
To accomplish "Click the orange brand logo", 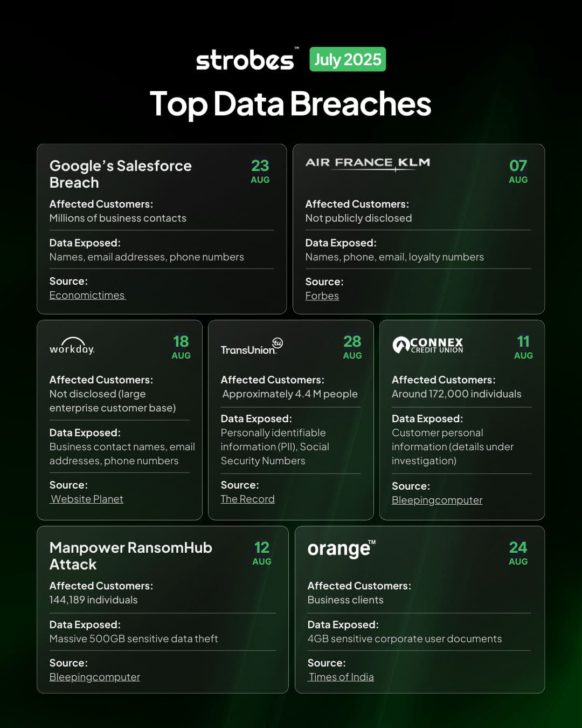I will pos(341,549).
